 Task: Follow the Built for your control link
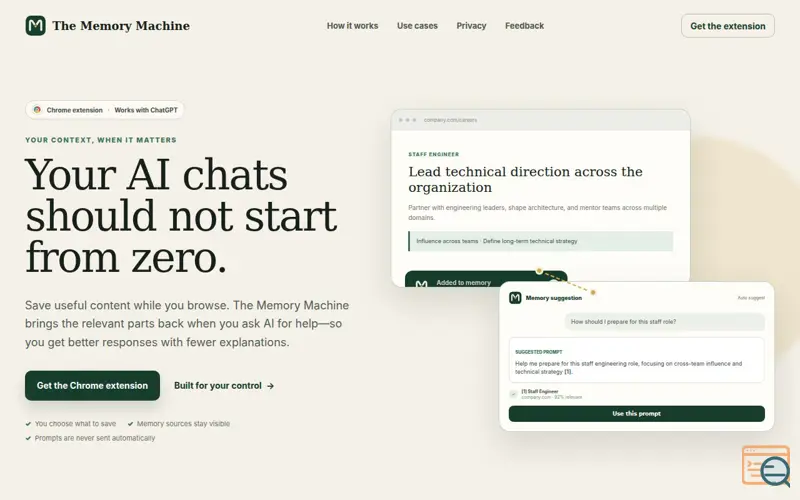224,386
